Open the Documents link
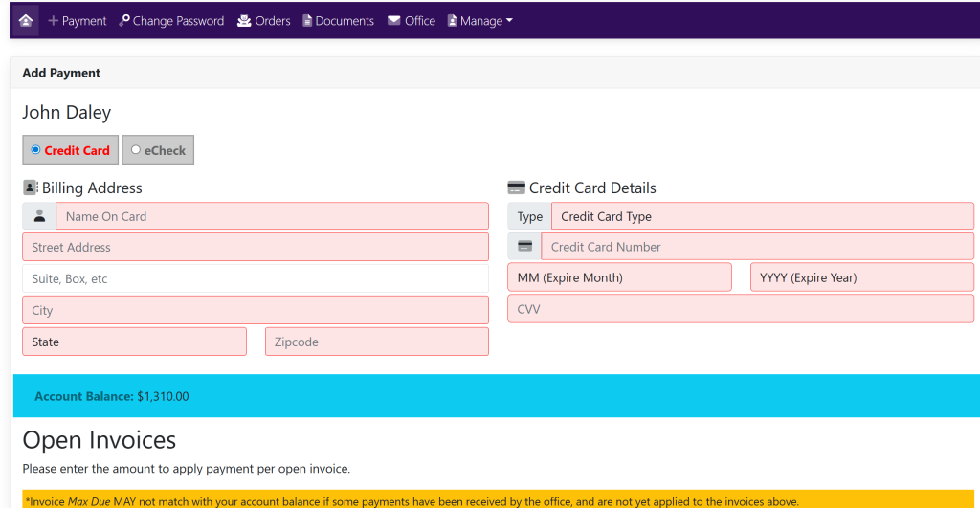This screenshot has height=508, width=980. coord(345,21)
